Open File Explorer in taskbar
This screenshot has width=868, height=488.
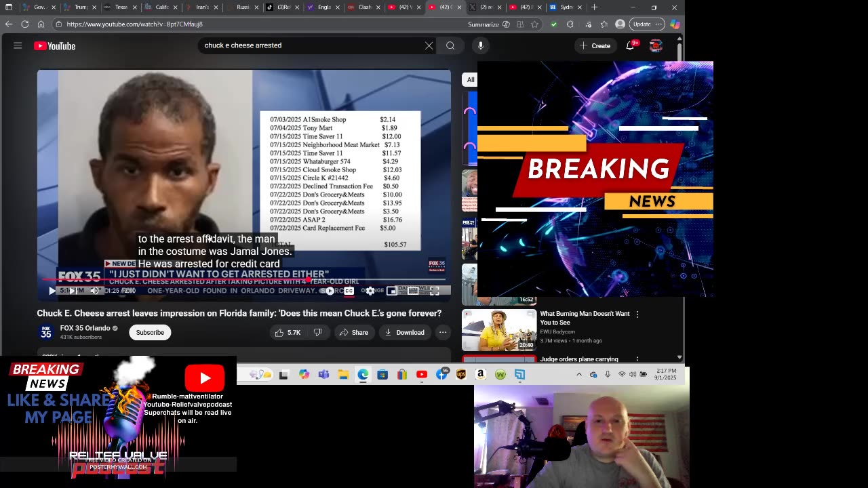click(x=343, y=374)
